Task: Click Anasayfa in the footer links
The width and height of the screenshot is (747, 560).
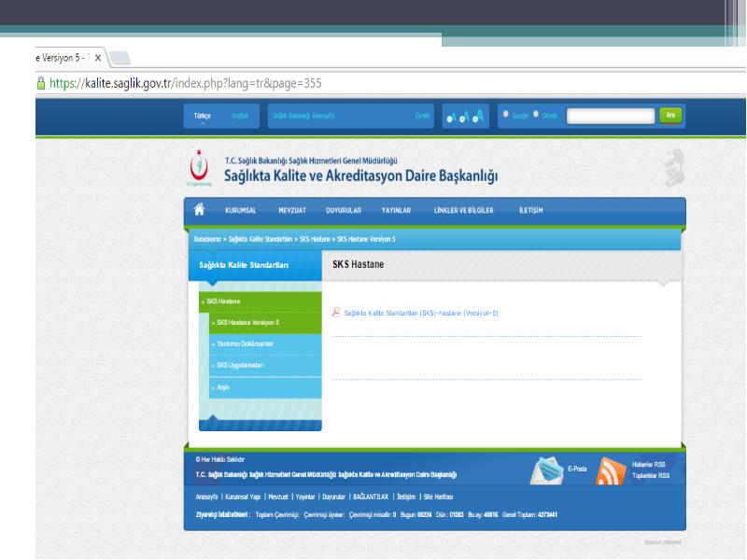Action: pyautogui.click(x=206, y=497)
